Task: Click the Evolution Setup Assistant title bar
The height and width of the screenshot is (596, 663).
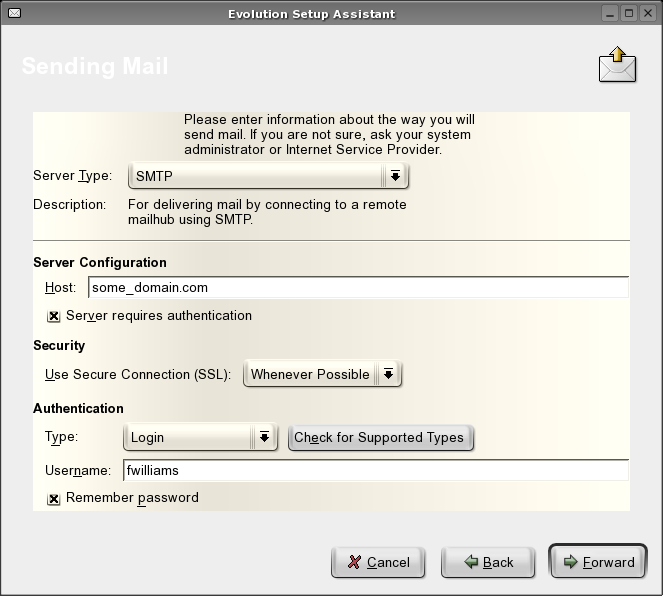Action: pyautogui.click(x=310, y=13)
